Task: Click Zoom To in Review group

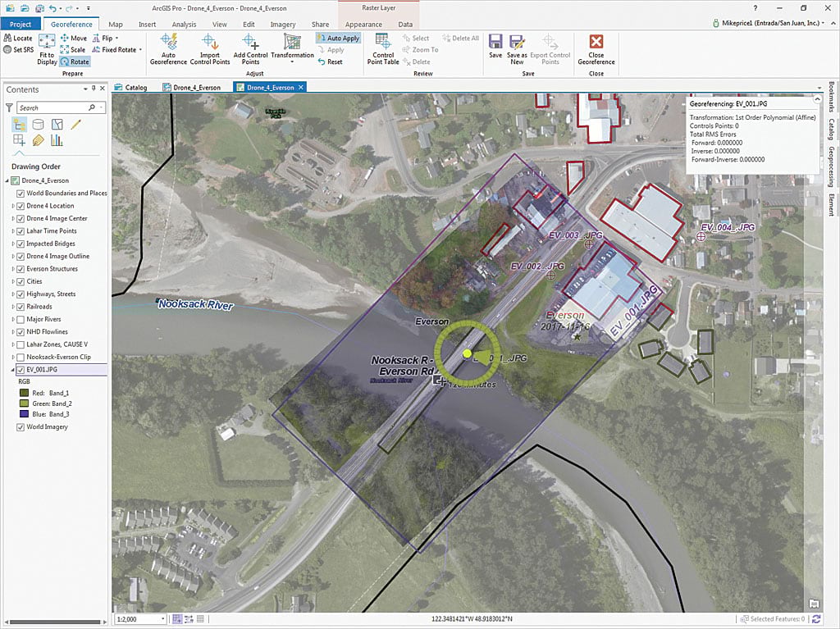Action: (x=420, y=50)
